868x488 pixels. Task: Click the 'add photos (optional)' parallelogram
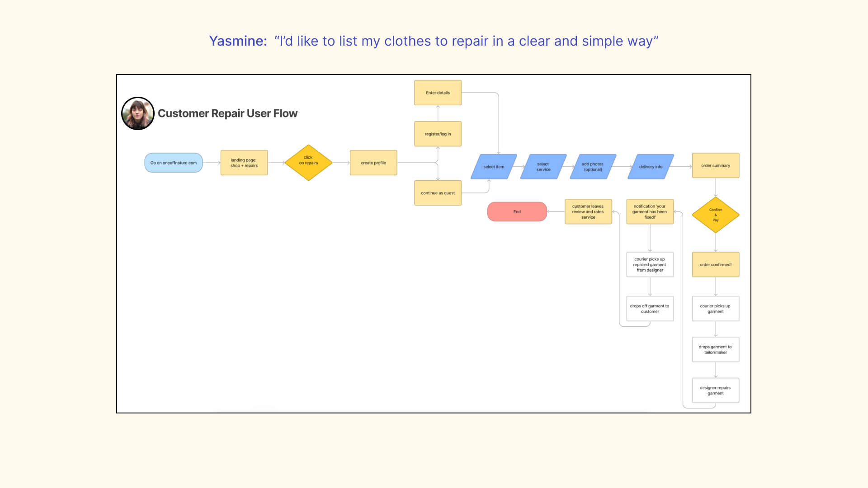pyautogui.click(x=593, y=167)
